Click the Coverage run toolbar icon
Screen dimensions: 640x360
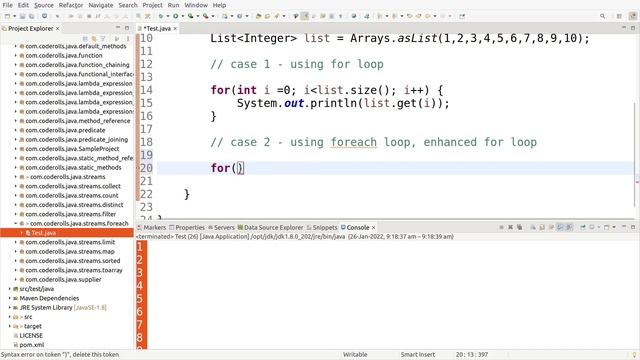click(x=190, y=16)
